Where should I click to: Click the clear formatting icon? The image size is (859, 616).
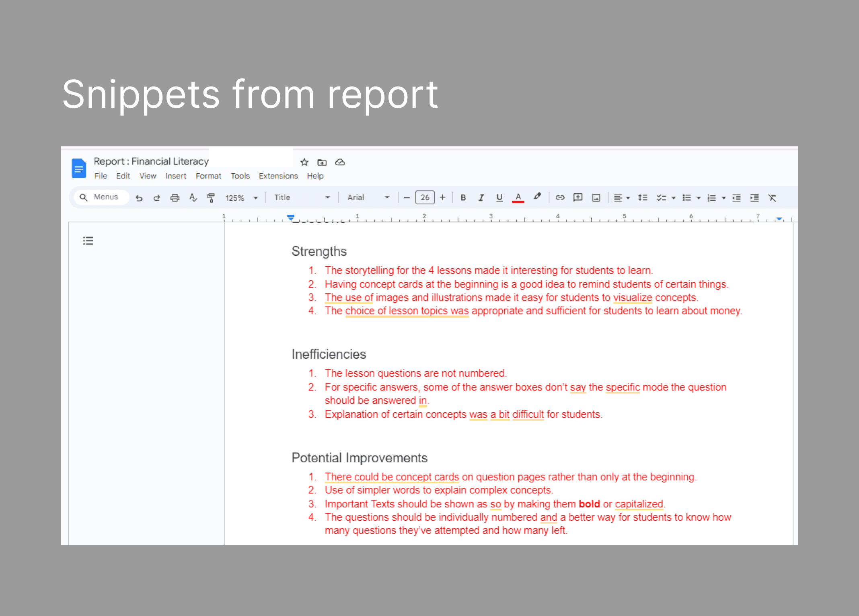point(772,198)
